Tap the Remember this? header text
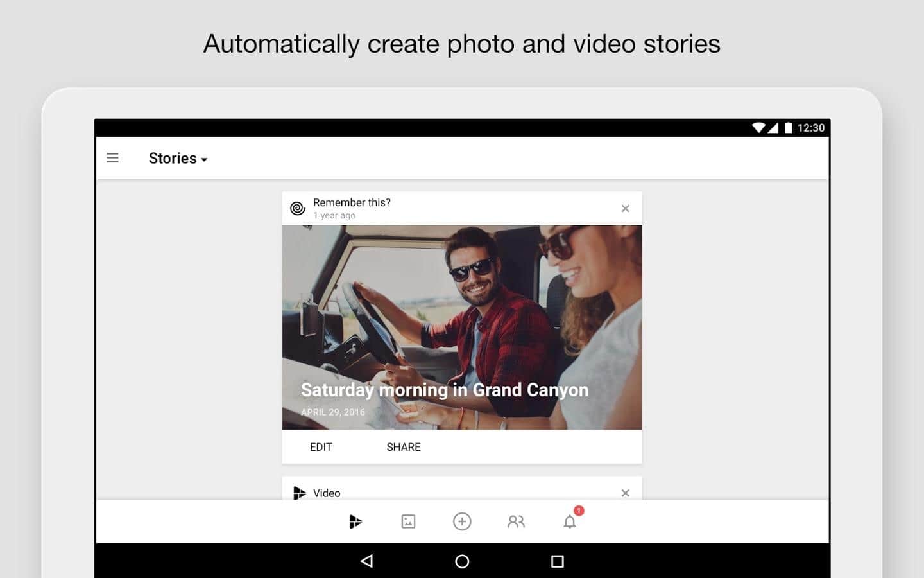 (352, 202)
